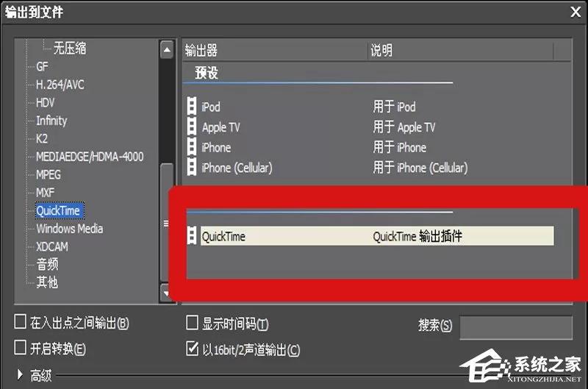The height and width of the screenshot is (389, 588).
Task: Select 无压缩 in the format tree
Action: click(x=70, y=49)
